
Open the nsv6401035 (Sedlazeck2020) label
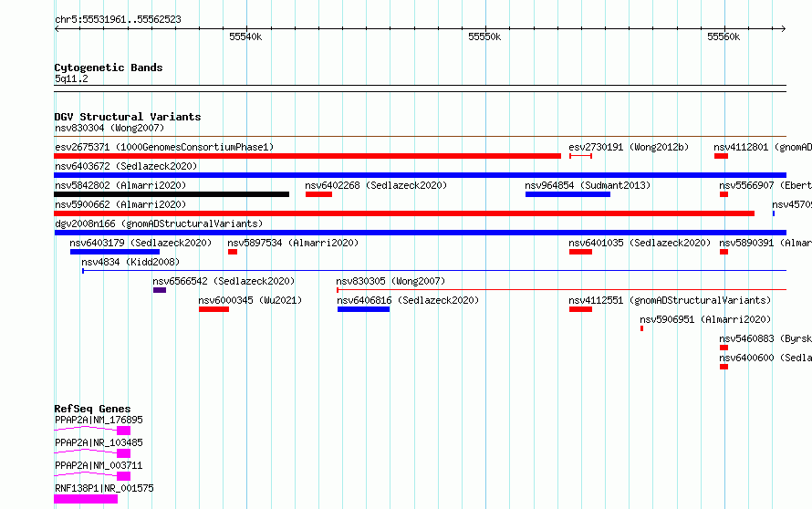click(x=640, y=243)
